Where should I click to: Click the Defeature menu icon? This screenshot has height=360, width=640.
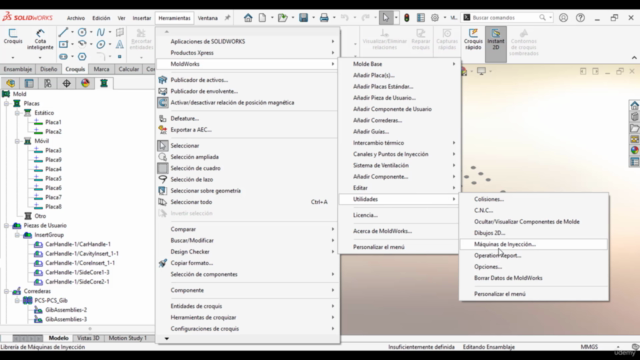point(162,118)
